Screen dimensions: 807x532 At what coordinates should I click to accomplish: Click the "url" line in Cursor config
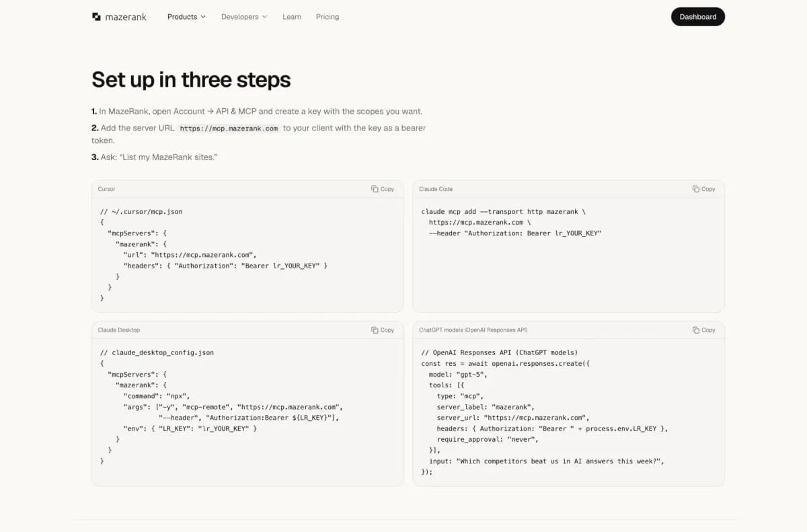[190, 255]
